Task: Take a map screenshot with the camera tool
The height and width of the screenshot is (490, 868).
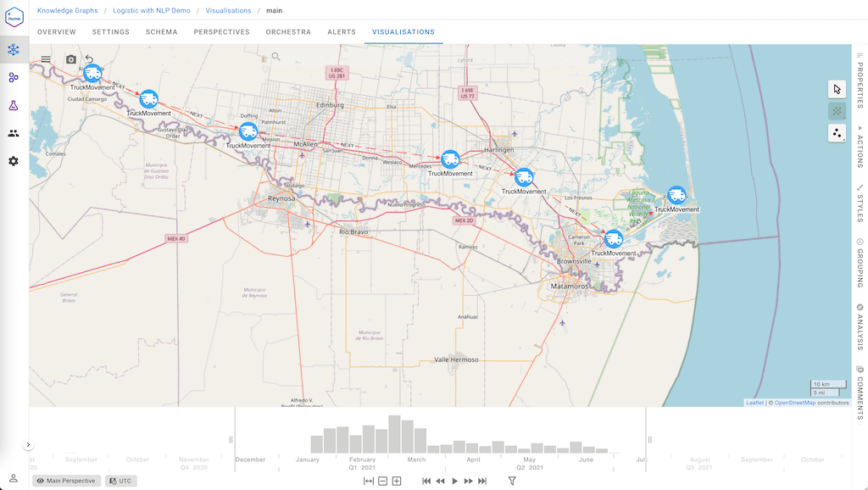Action: click(70, 59)
